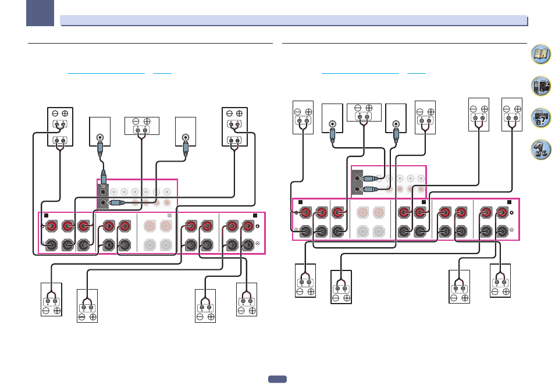Select the page number badge at page bottom

[277, 379]
